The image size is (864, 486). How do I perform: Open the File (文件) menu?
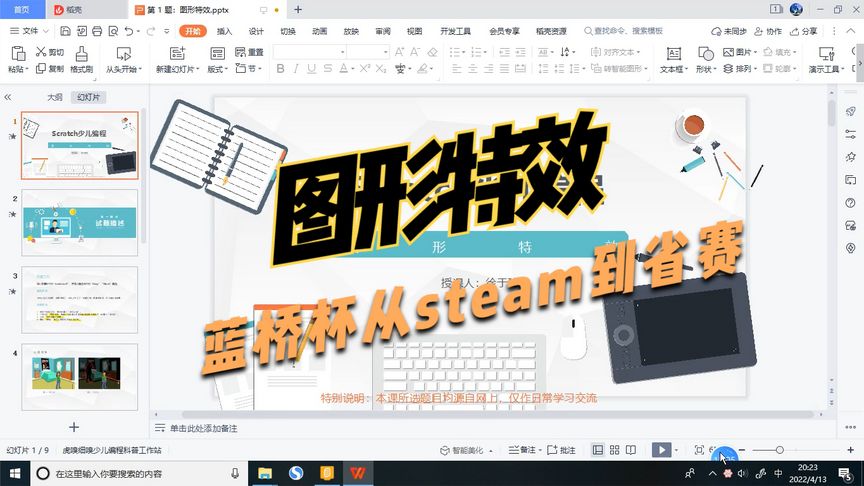[29, 31]
